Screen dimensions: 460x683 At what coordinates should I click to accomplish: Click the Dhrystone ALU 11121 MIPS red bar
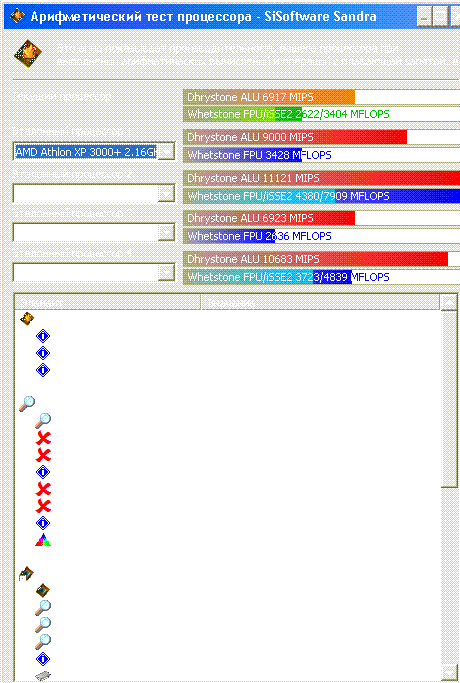click(x=321, y=178)
